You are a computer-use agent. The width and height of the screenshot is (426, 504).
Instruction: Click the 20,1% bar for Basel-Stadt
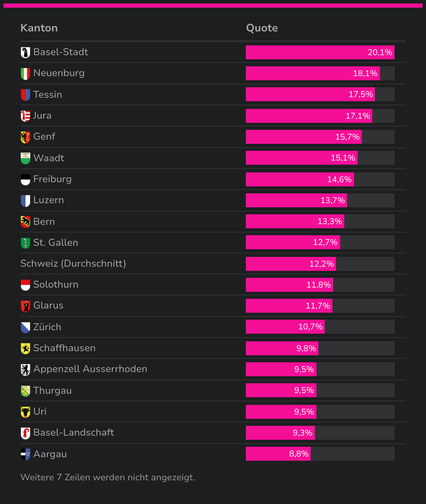(320, 52)
